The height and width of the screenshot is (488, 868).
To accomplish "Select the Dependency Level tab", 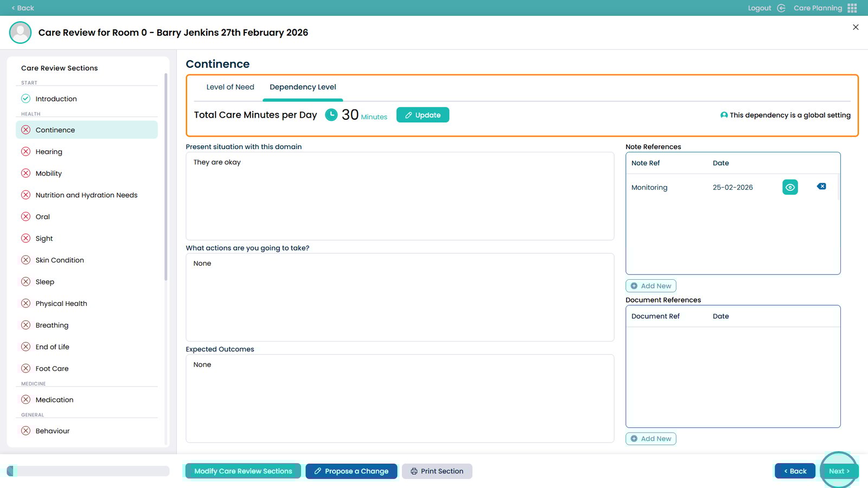I will tap(303, 87).
